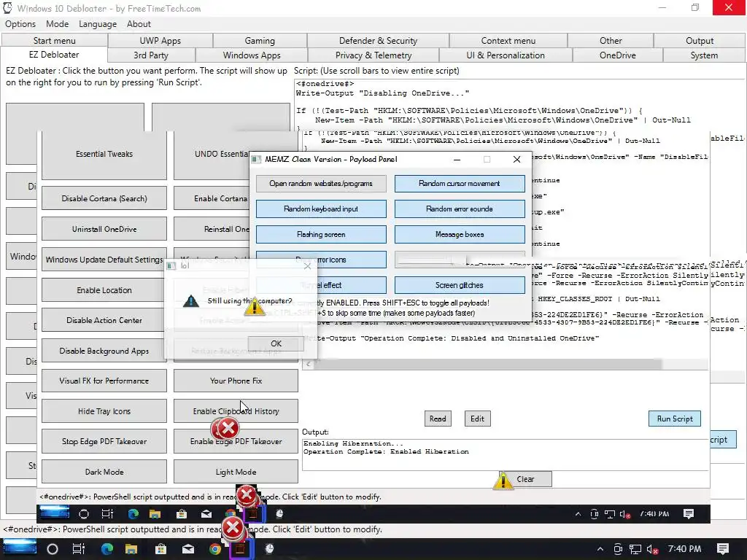Open the Language menu
This screenshot has height=560, width=747.
coord(98,24)
